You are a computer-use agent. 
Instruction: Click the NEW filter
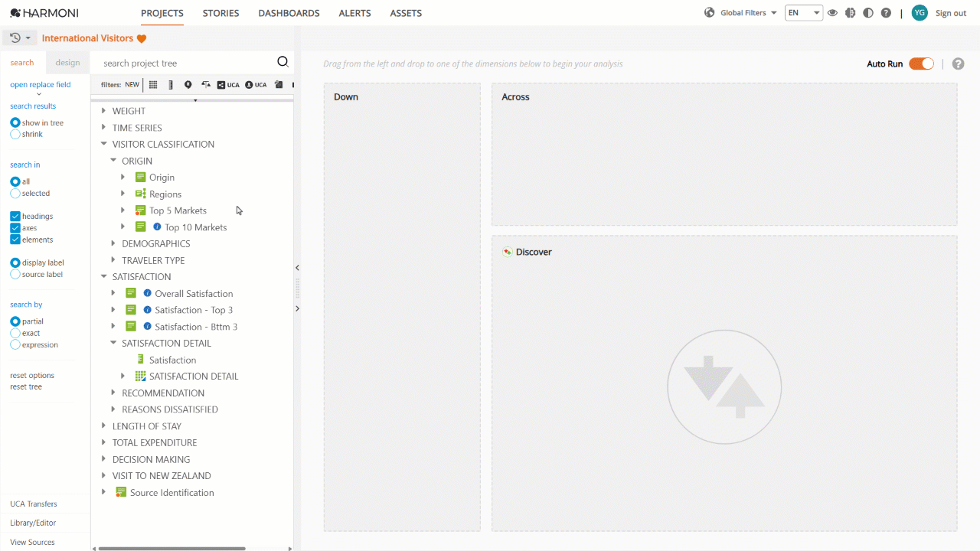[x=132, y=85]
